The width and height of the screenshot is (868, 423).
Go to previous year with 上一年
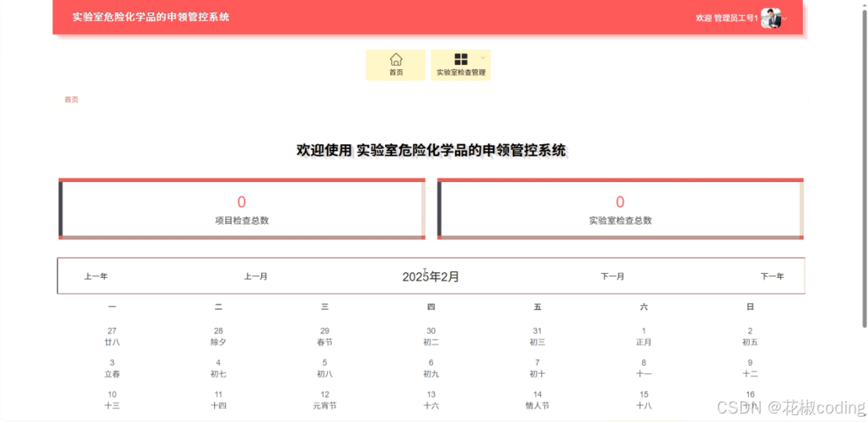[x=96, y=276]
